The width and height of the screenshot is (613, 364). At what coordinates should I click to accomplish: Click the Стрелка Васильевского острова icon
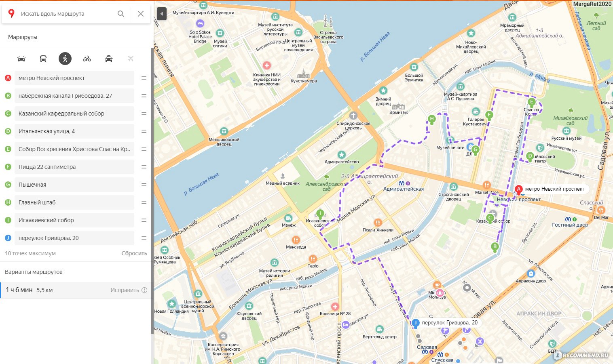pos(328,21)
